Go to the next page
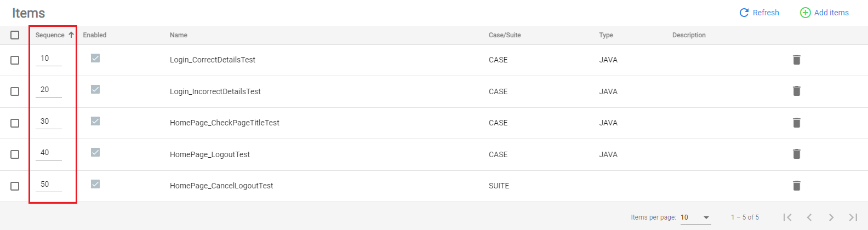 (x=831, y=217)
